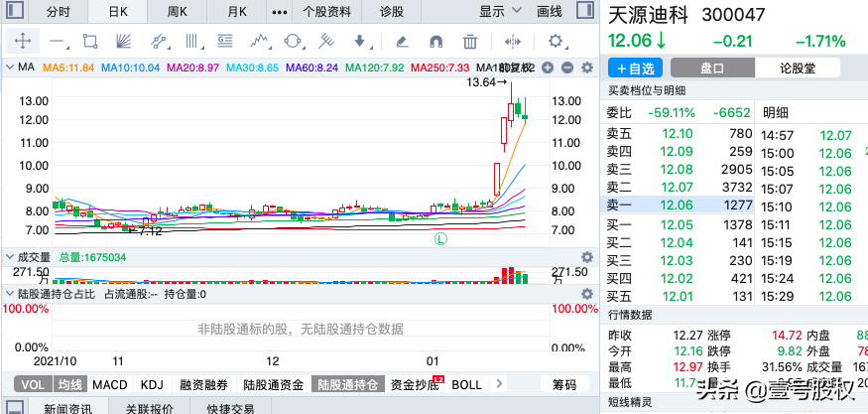868x414 pixels.
Task: Open drawing settings gear in toolbar
Action: pyautogui.click(x=556, y=41)
